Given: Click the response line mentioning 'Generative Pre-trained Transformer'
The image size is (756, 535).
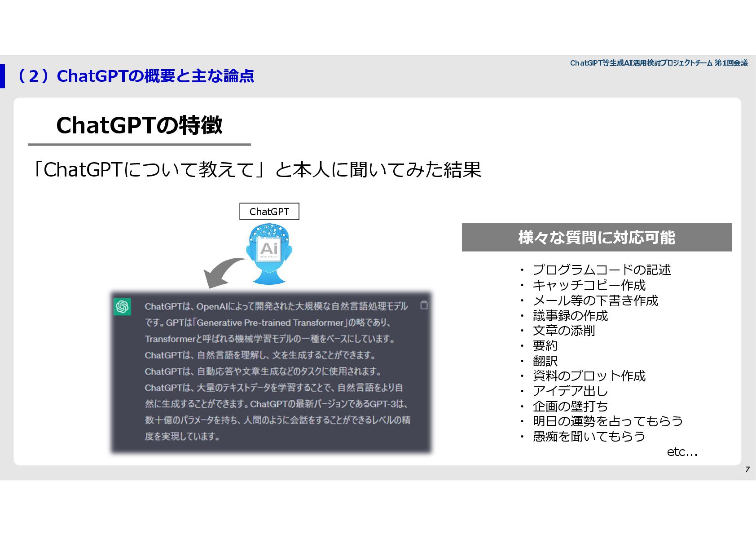Looking at the screenshot, I should [x=268, y=323].
